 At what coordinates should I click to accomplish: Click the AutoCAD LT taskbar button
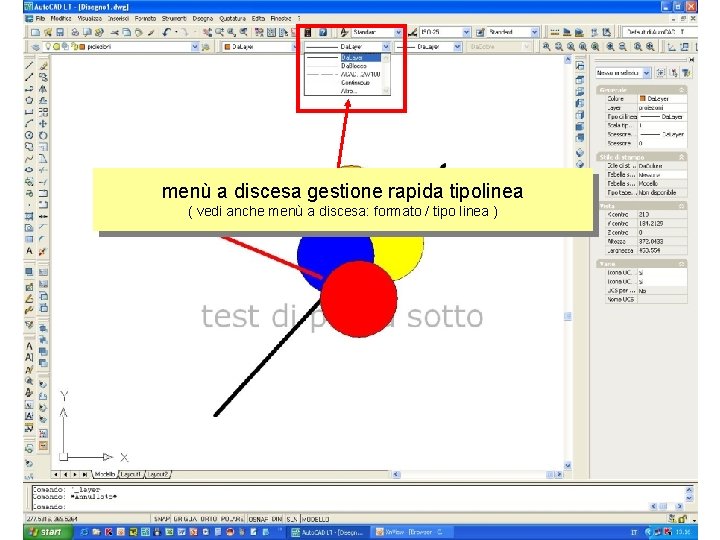click(x=328, y=532)
